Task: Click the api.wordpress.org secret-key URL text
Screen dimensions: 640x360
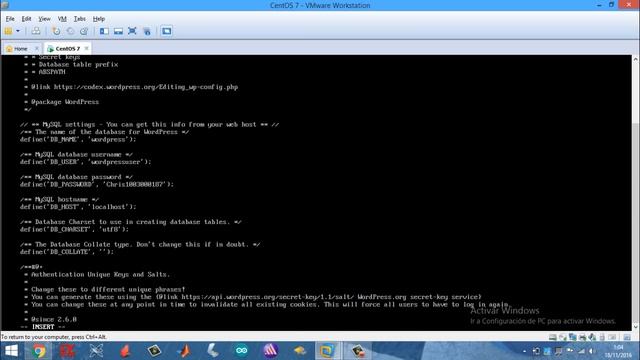Action: coord(268,297)
